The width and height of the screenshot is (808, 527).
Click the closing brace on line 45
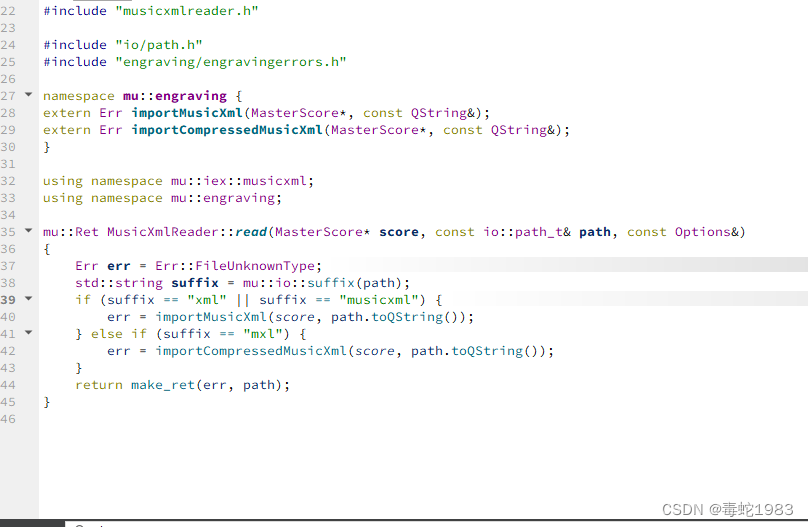pyautogui.click(x=47, y=402)
